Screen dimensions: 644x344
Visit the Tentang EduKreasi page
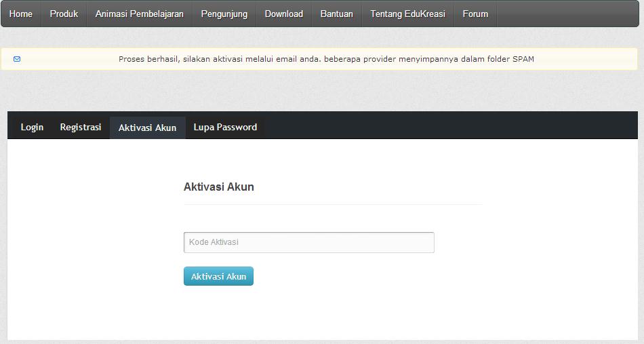(408, 14)
